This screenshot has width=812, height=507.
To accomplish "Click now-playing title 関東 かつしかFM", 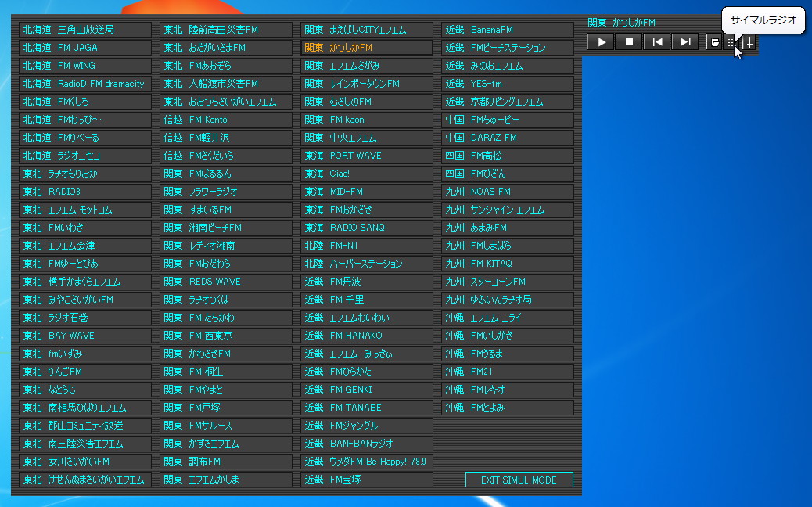I will (x=621, y=22).
